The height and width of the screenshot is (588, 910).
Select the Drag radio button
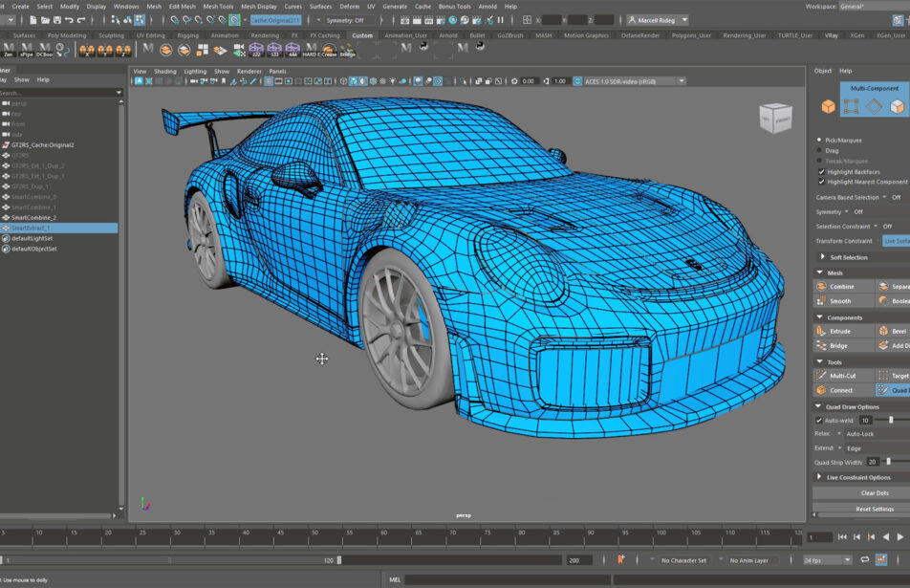coord(819,150)
